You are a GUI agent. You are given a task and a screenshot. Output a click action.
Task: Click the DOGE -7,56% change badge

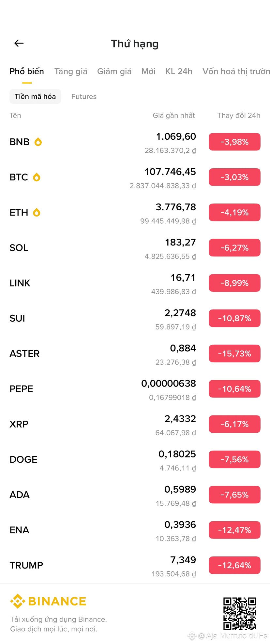click(234, 459)
